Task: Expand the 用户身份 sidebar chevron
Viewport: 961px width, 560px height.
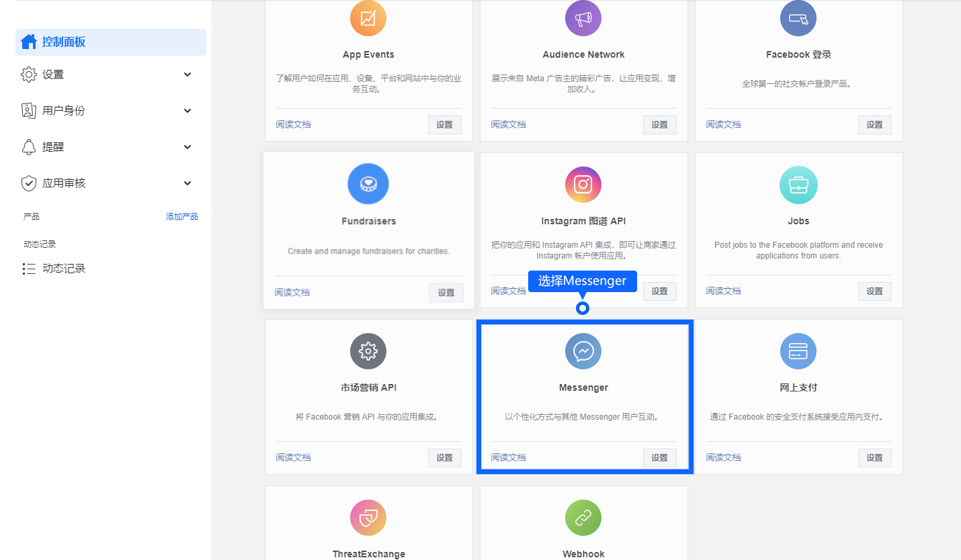Action: (x=187, y=111)
